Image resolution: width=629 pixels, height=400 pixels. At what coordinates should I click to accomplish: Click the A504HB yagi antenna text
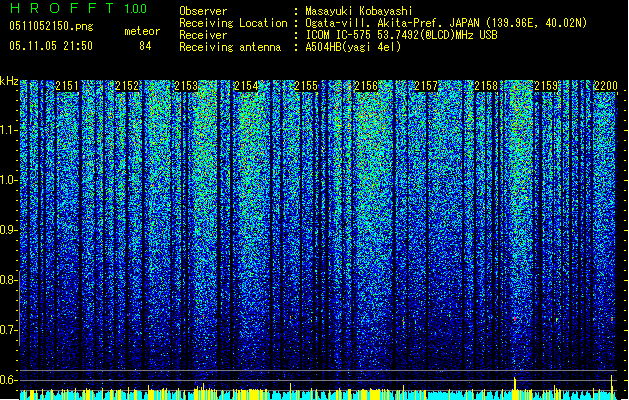353,47
